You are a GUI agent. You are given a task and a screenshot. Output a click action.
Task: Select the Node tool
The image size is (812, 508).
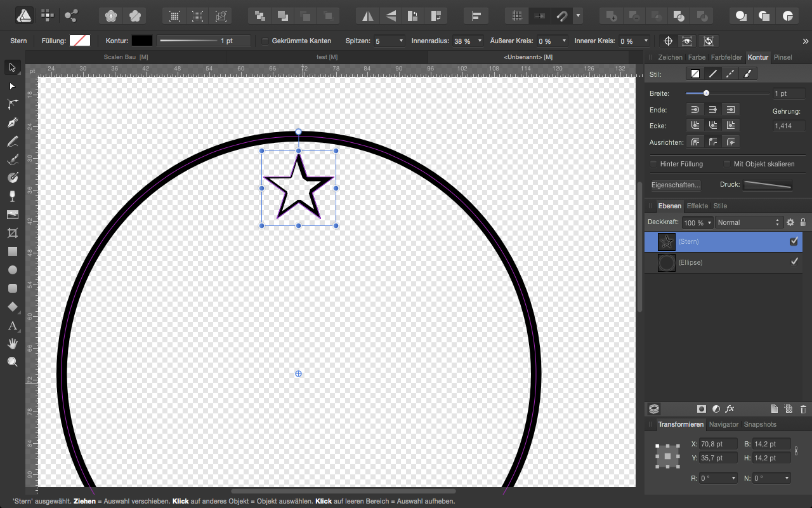tap(12, 86)
